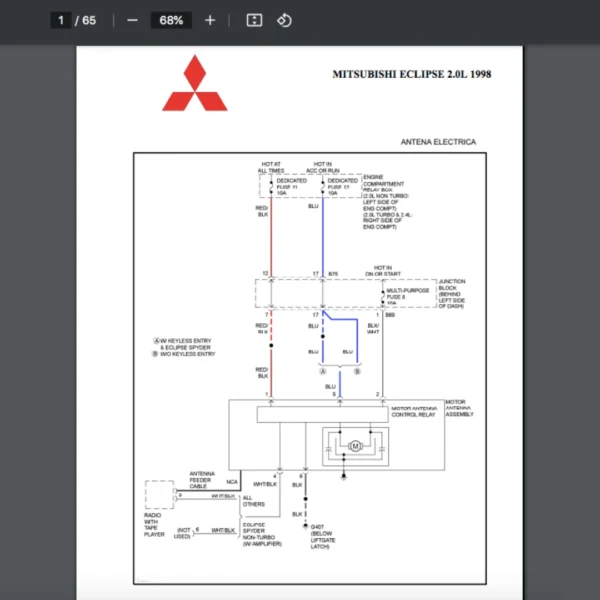Click the MITSUBISHI ECLIPSE 2.0L 1998 title

[x=411, y=74]
